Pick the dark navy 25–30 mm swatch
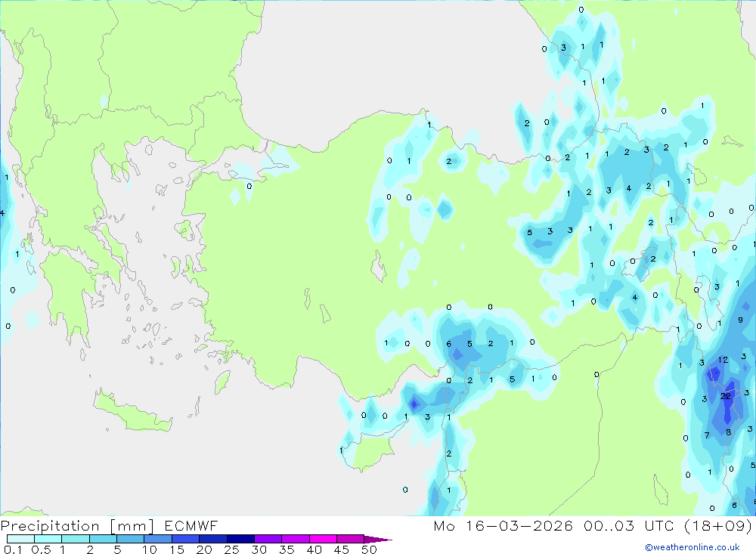 point(240,539)
